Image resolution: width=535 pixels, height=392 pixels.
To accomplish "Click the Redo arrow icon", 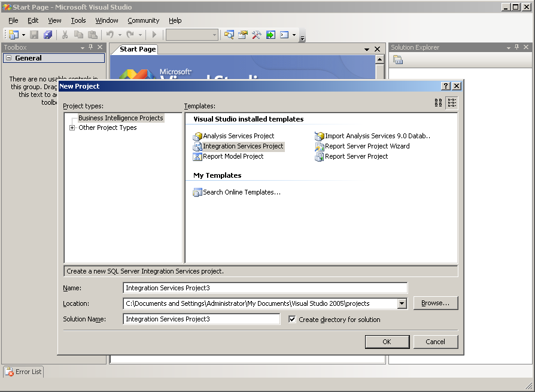I will click(x=130, y=35).
